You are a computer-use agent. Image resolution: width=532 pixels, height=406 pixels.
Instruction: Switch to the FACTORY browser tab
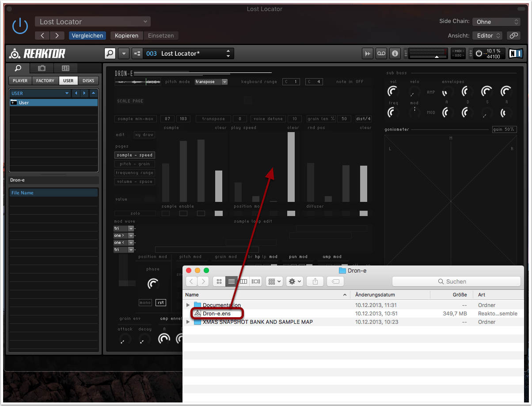pos(45,81)
